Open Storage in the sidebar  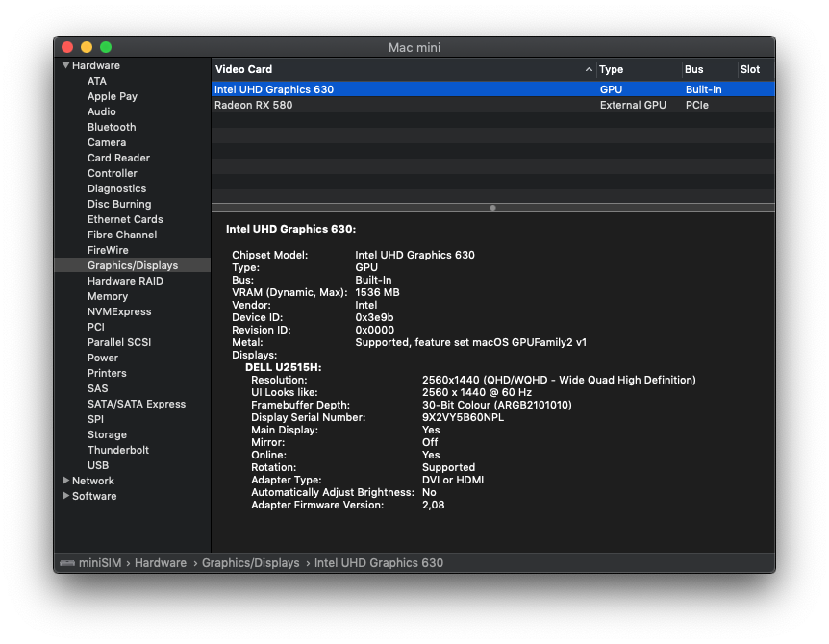[107, 434]
